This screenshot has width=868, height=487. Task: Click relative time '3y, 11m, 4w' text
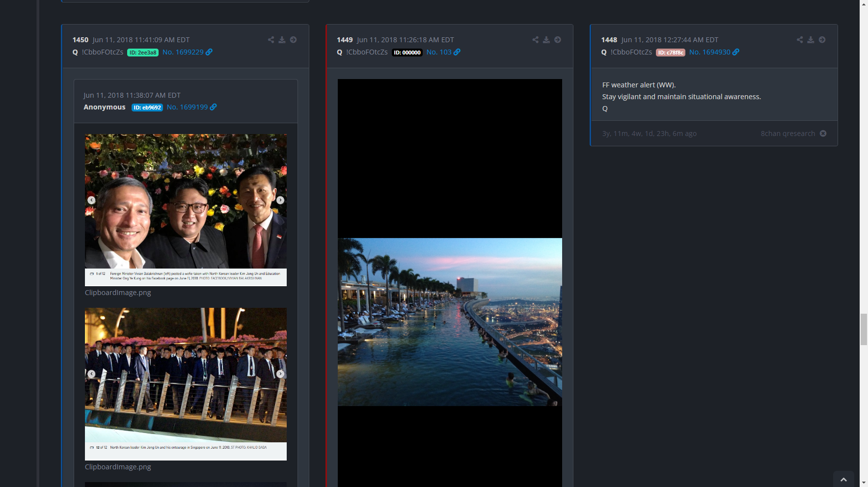[x=650, y=134]
